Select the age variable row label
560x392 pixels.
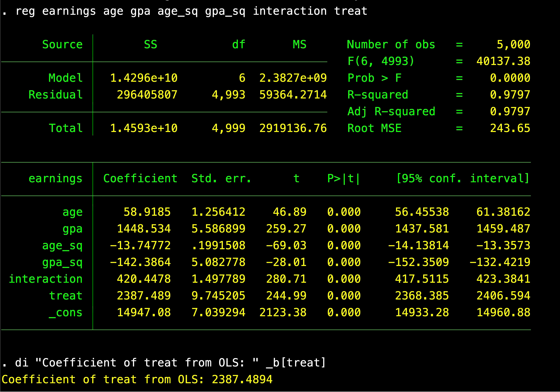click(x=72, y=212)
